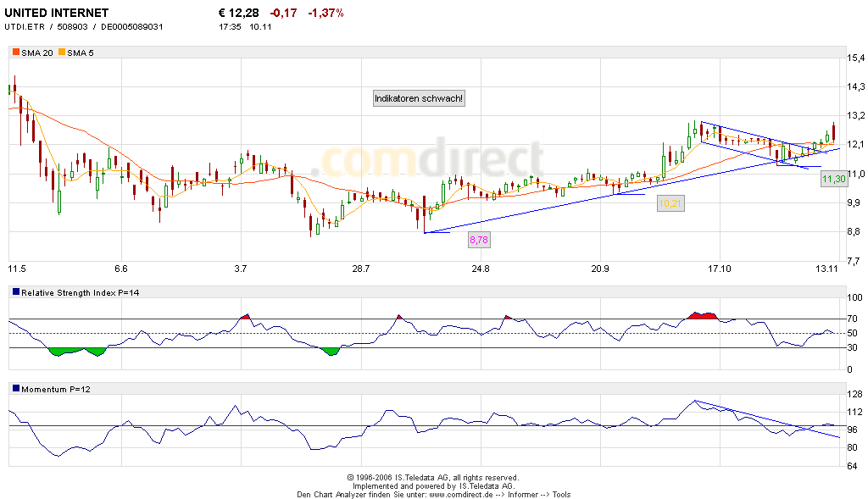
Task: Click the SMA 5 yellow legend swatch
Action: [62, 53]
